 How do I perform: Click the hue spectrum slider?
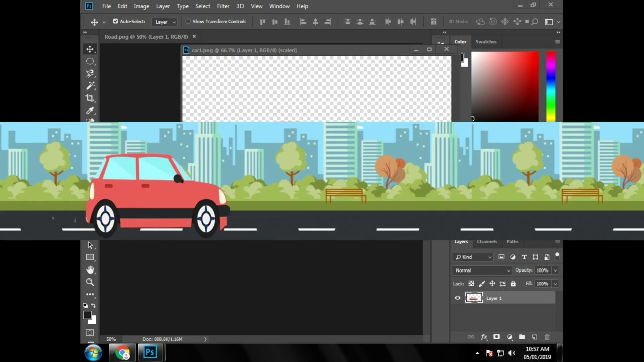pyautogui.click(x=551, y=86)
